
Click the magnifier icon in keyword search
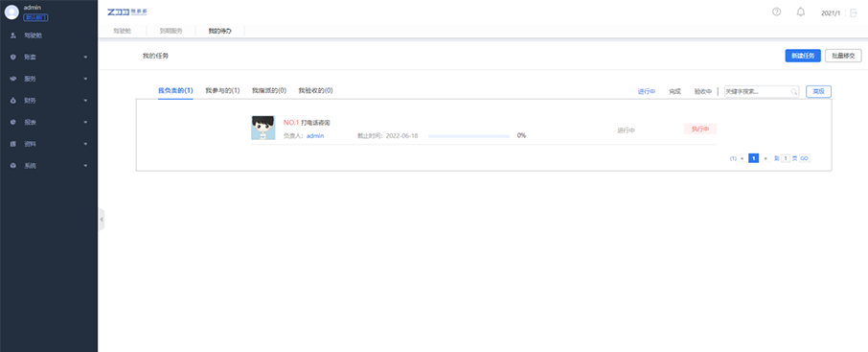pos(794,91)
